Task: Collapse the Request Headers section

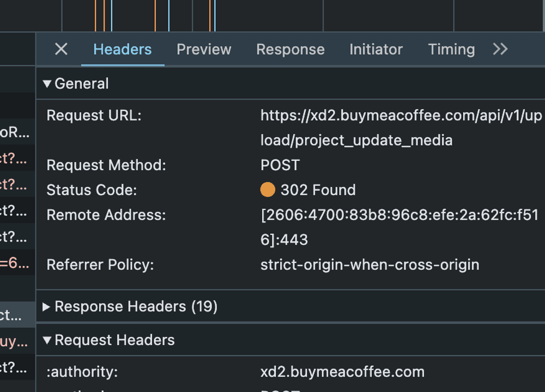Action: tap(47, 340)
